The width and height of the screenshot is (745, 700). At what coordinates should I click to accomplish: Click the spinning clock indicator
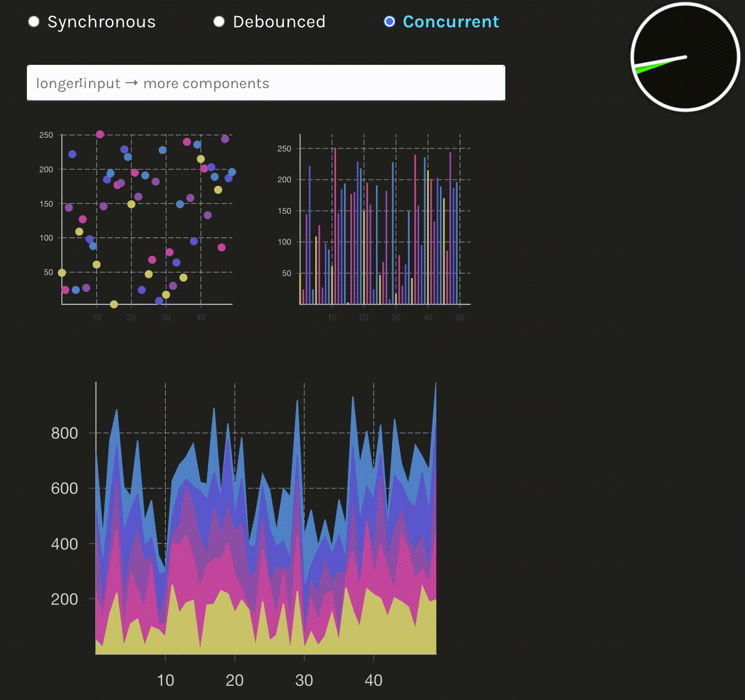coord(684,57)
